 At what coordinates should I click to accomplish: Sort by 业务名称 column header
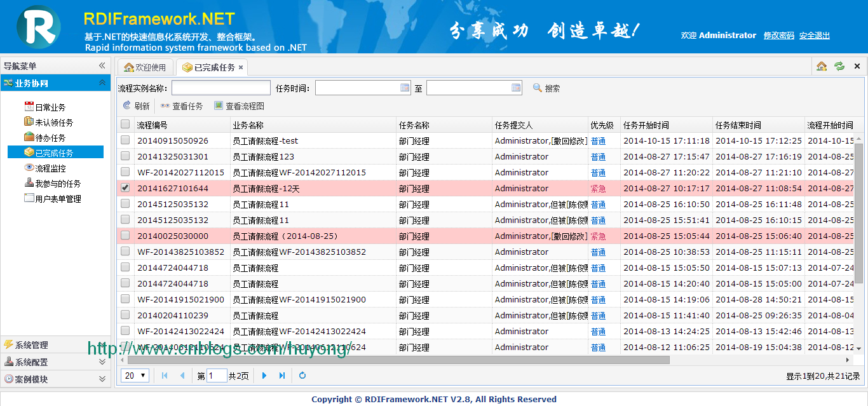tap(313, 125)
